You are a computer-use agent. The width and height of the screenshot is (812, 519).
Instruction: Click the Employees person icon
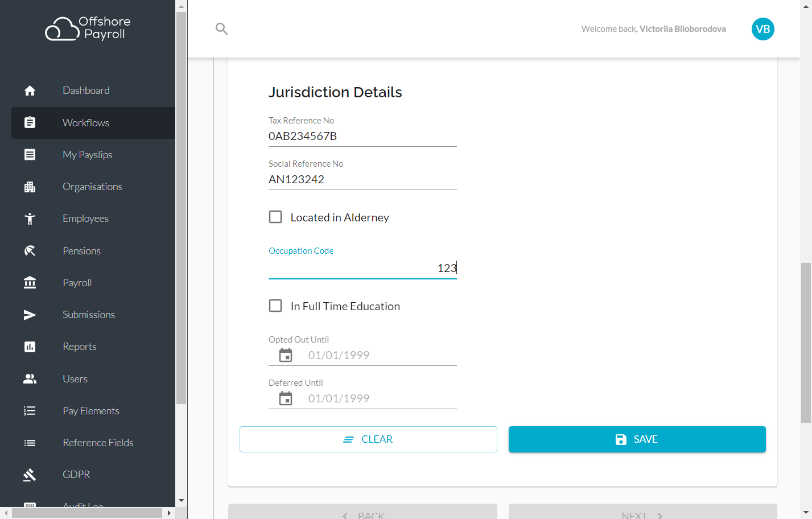30,219
